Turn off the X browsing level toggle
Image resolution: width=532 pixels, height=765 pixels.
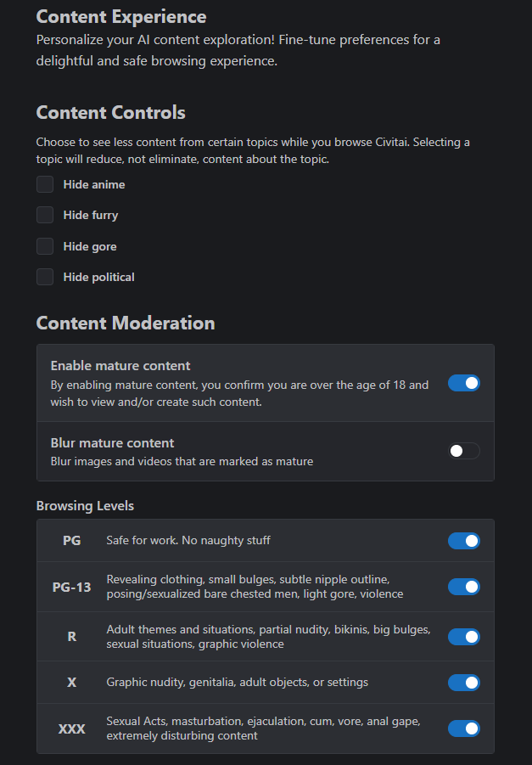tap(464, 683)
